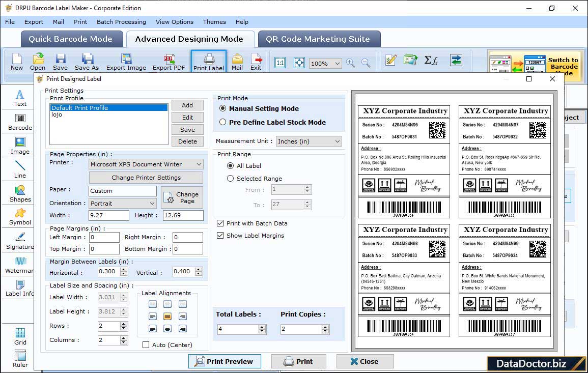The height and width of the screenshot is (373, 588).
Task: Click the 1:1 actual size icon
Action: 280,63
